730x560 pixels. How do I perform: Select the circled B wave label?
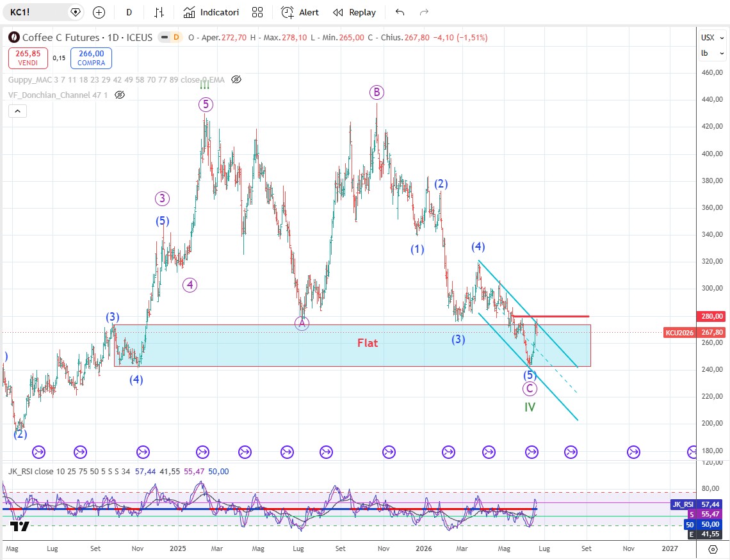tap(377, 92)
